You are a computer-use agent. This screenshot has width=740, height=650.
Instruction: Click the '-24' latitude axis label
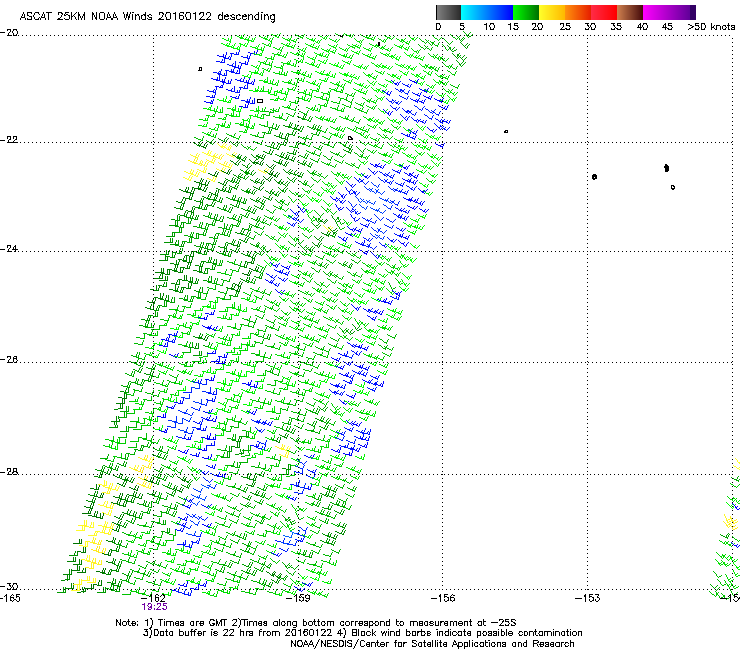(9, 249)
